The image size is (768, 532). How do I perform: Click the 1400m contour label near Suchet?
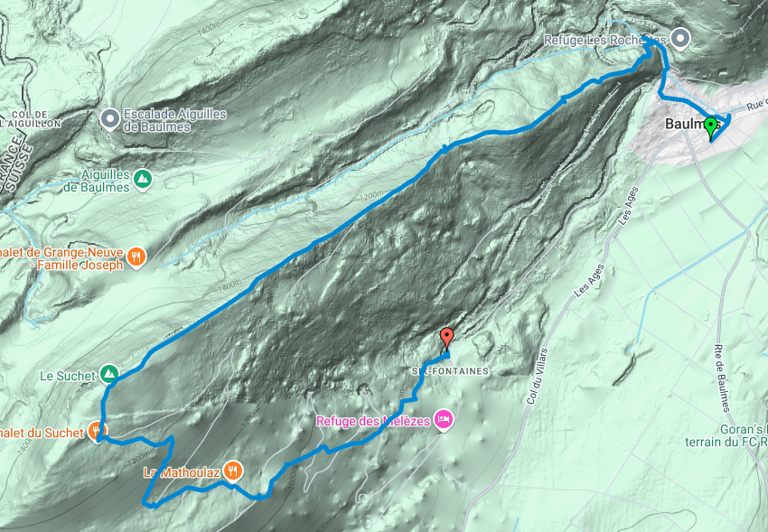[x=137, y=458]
